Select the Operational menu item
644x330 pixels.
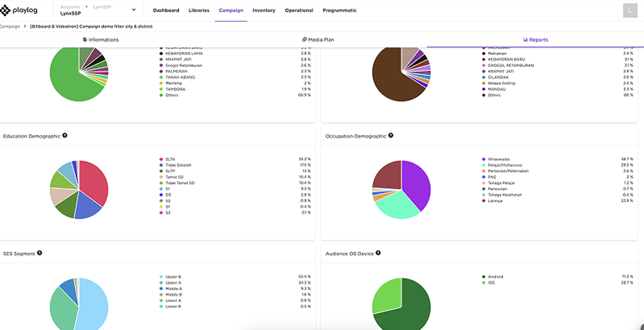click(x=299, y=11)
